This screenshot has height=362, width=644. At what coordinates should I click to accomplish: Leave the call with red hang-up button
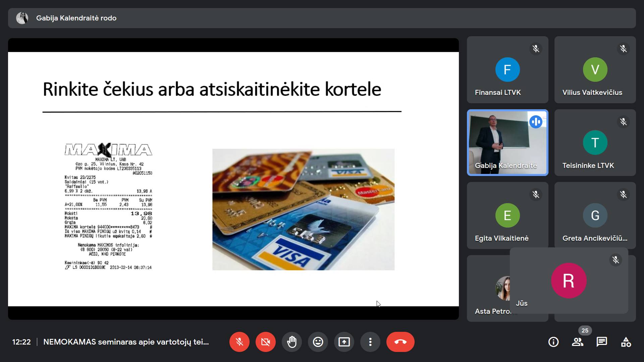coord(400,342)
